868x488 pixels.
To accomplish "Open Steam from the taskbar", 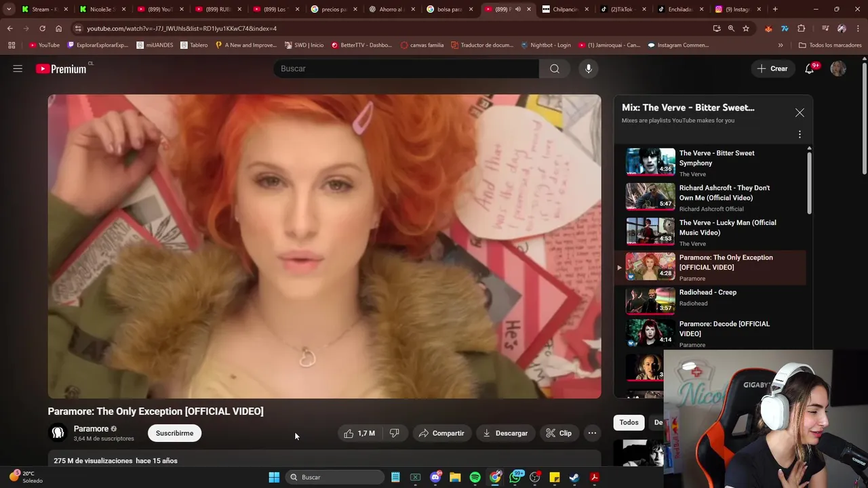I will point(574,477).
